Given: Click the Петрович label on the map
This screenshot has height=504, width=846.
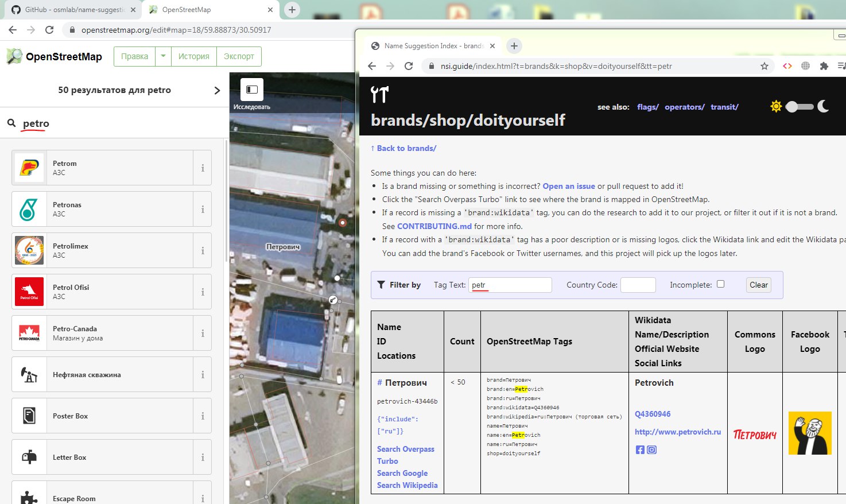Looking at the screenshot, I should coord(283,247).
